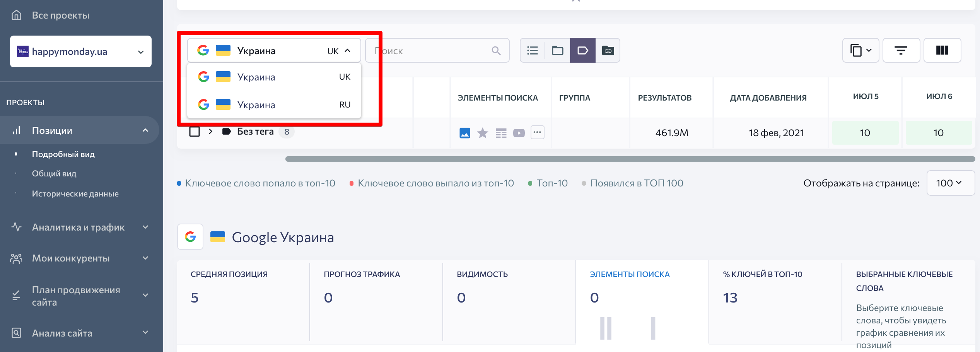Click the Появился в ТОП 100 legend item

coord(633,183)
